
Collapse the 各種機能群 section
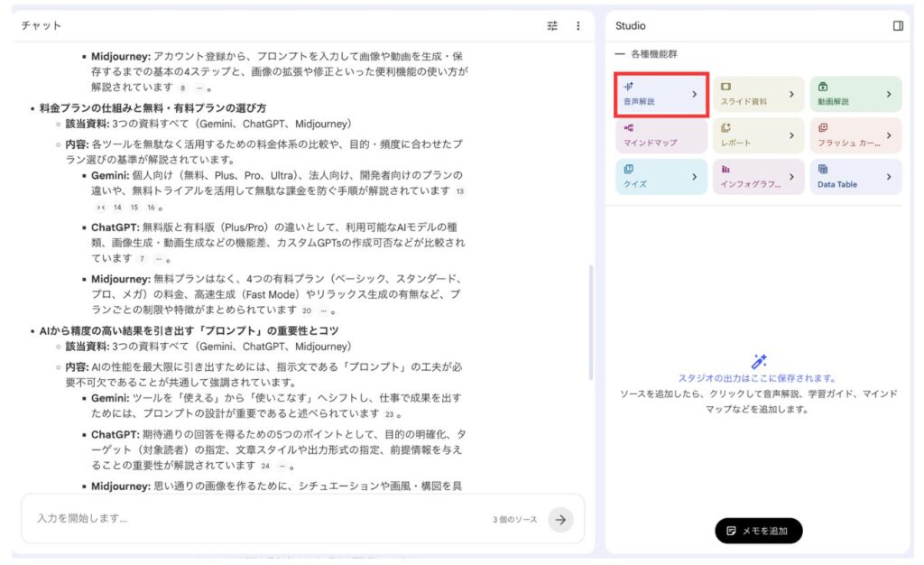point(620,54)
